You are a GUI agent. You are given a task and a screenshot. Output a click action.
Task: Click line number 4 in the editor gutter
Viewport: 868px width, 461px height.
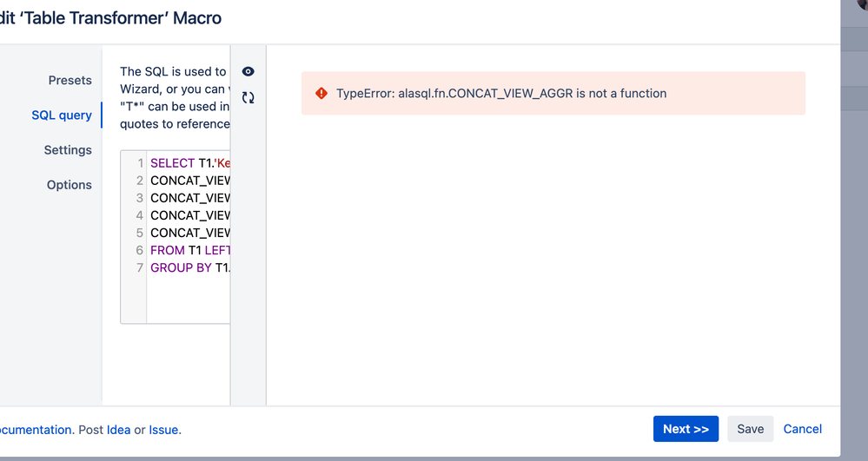140,215
